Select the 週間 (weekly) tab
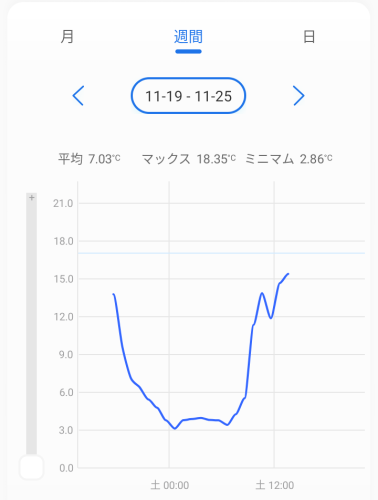Viewport: 378px width, 500px height. point(188,37)
